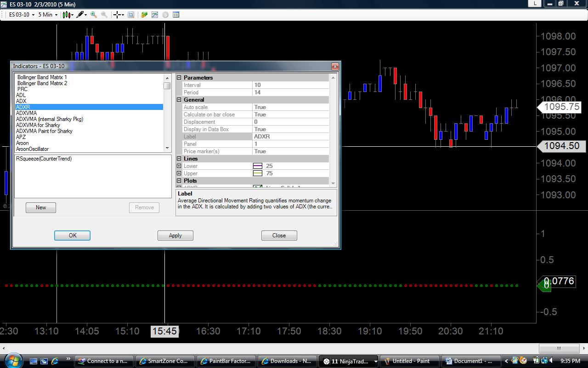The height and width of the screenshot is (368, 588).
Task: Open the properties grid toolbar icon
Action: (176, 15)
